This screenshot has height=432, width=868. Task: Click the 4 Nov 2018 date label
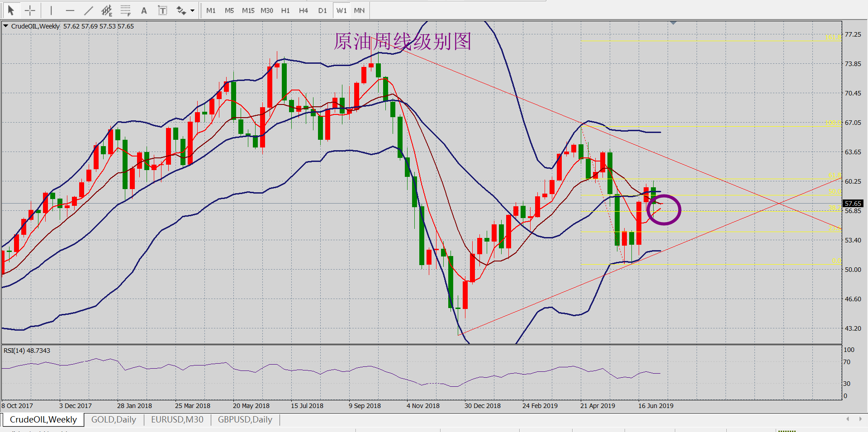pos(423,406)
